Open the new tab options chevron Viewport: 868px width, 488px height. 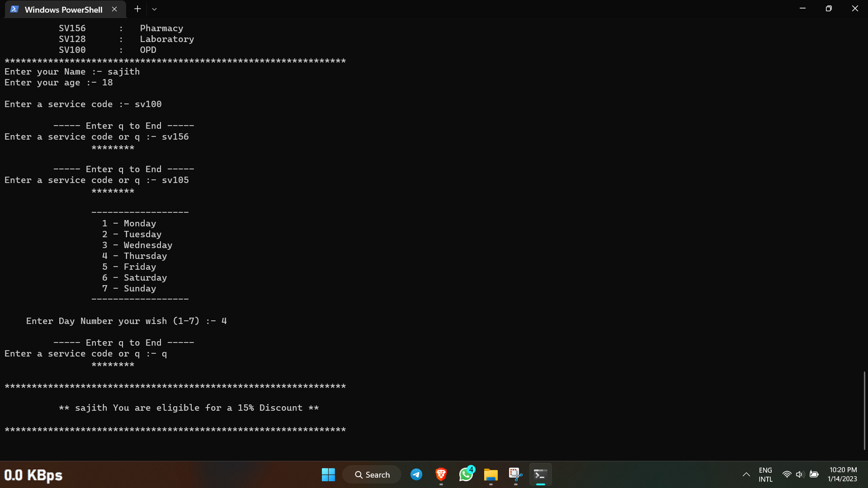click(x=155, y=9)
